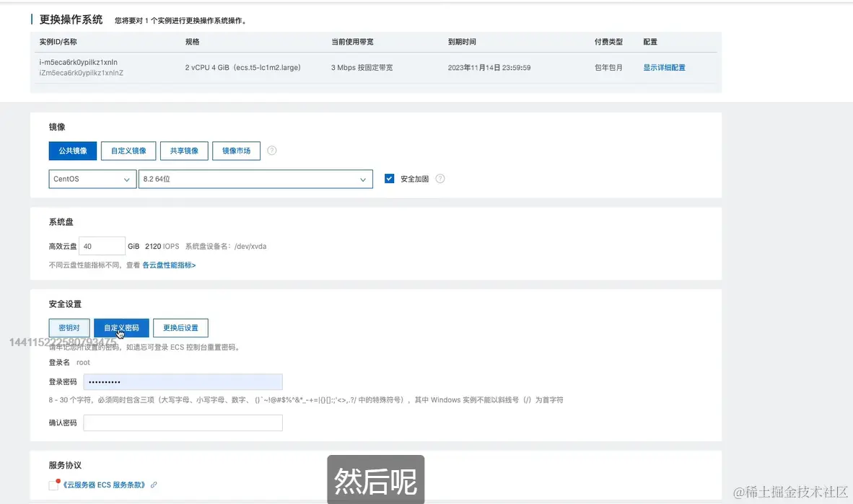Tick the 云服务器 ECS 服务条款 checkbox
Viewport: 853px width, 504px height.
53,485
